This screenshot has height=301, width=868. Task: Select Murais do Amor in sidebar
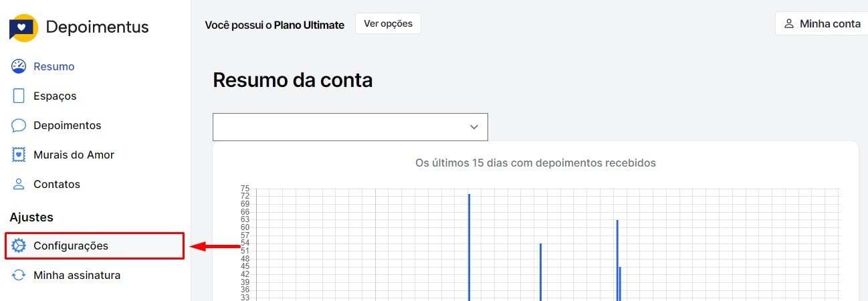coord(74,155)
